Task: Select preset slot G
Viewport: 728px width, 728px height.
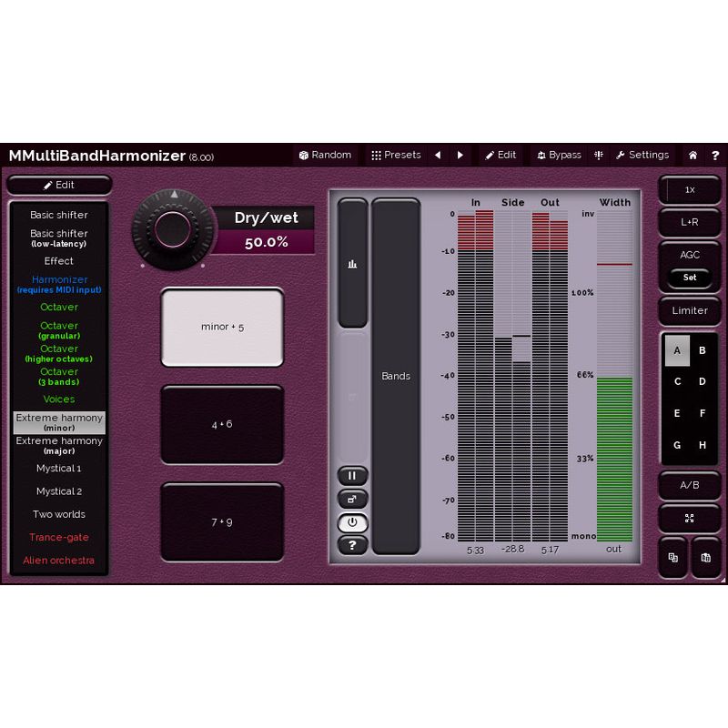Action: pos(677,445)
